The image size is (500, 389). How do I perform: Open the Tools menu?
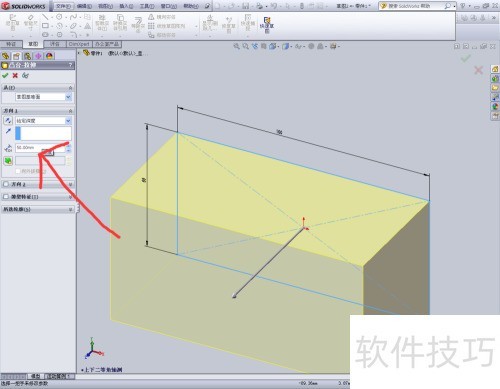pos(147,6)
